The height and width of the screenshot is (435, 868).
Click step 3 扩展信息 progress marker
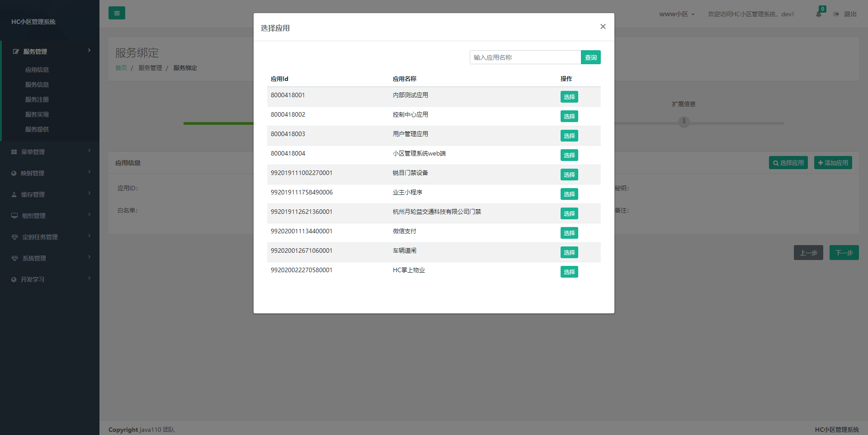(x=684, y=121)
